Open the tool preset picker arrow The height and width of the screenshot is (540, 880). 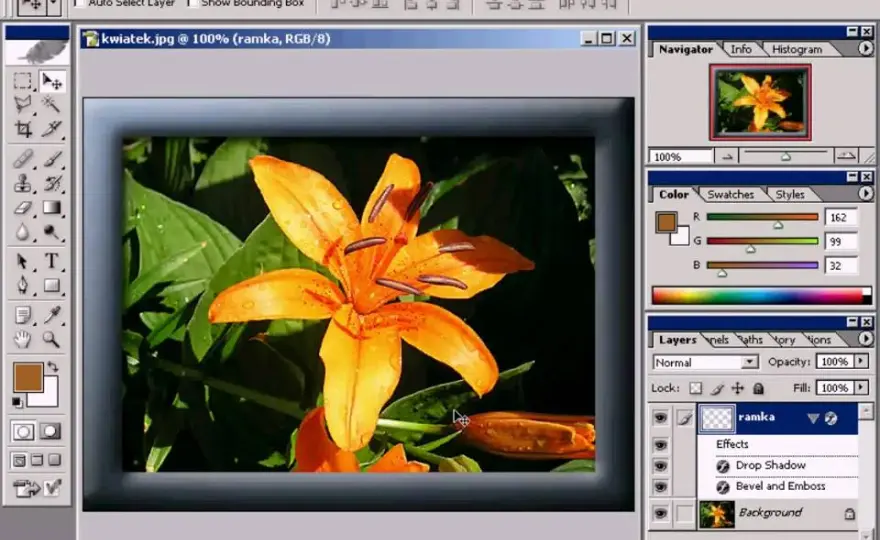click(53, 6)
